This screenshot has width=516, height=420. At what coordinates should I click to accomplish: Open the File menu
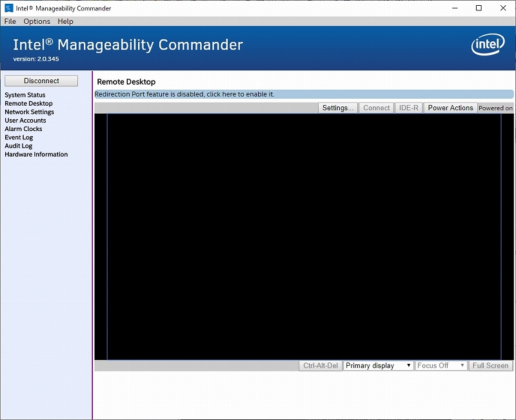coord(10,21)
